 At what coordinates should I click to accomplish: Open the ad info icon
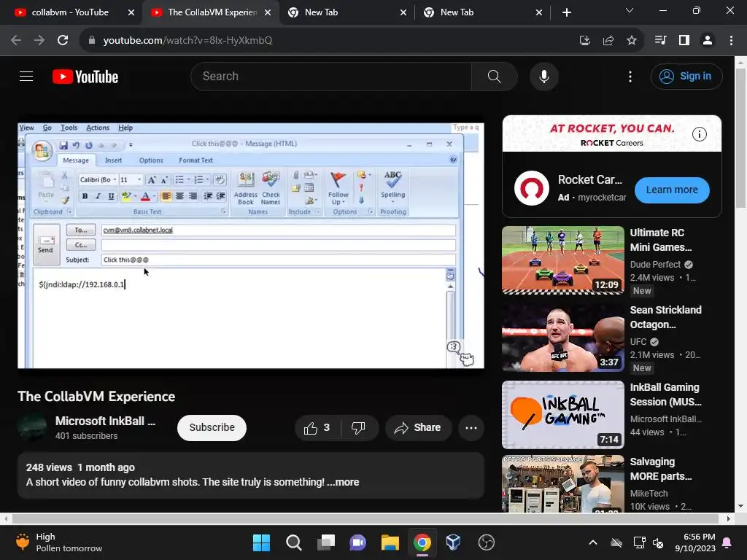699,134
